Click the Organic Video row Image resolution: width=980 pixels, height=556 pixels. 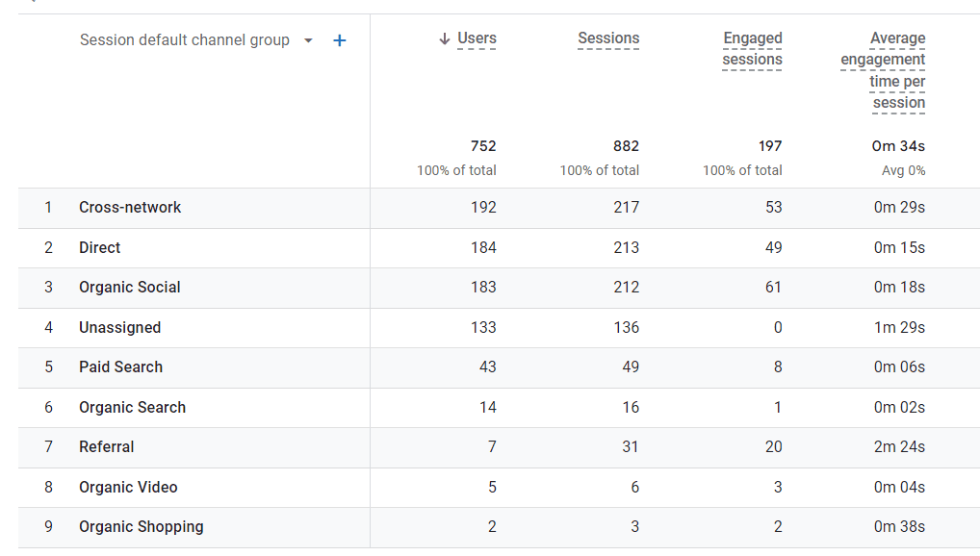pos(128,488)
